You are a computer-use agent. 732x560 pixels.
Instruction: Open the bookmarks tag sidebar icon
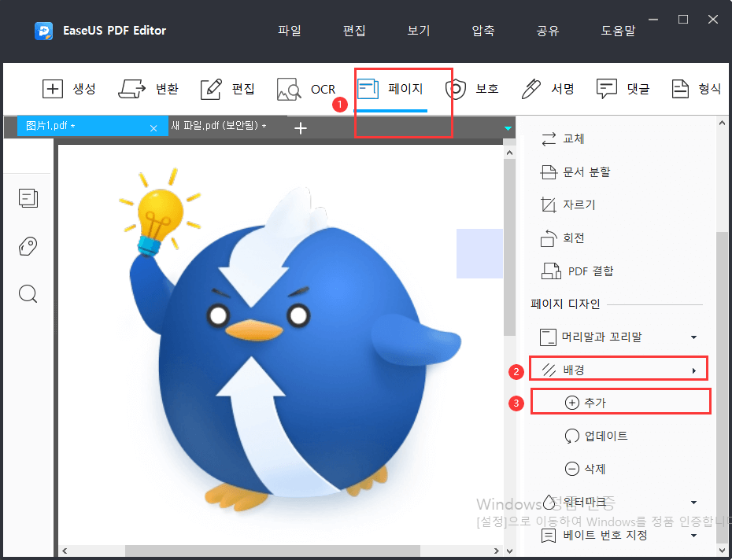pyautogui.click(x=28, y=246)
